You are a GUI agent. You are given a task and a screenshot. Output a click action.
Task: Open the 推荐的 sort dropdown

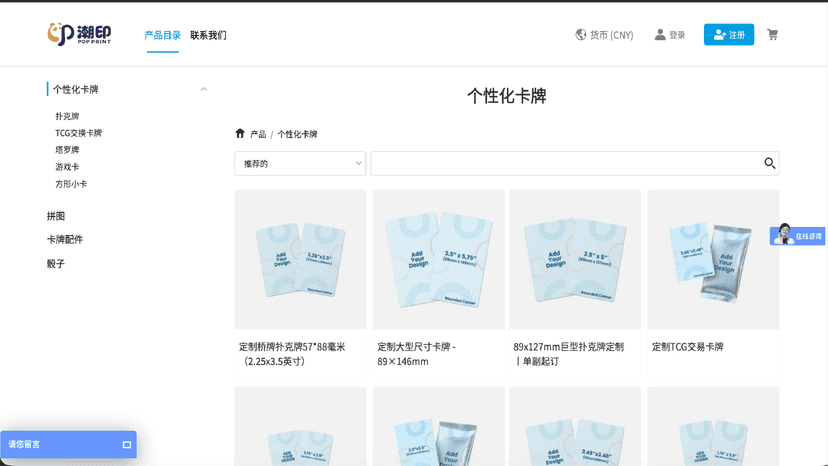pyautogui.click(x=300, y=164)
